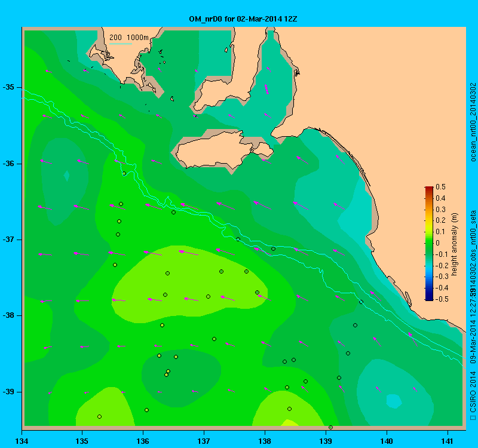Click the "height anomaly (m)" color bar caption

click(x=454, y=244)
